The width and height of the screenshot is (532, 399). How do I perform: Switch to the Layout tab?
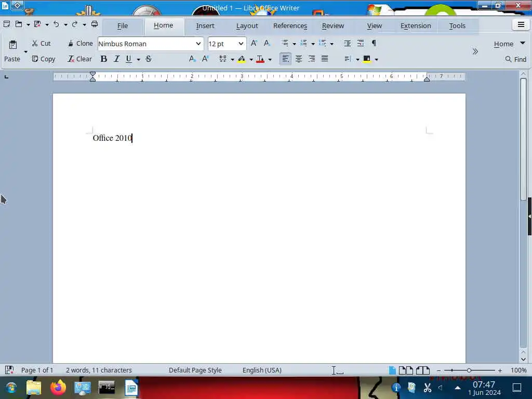pos(247,26)
